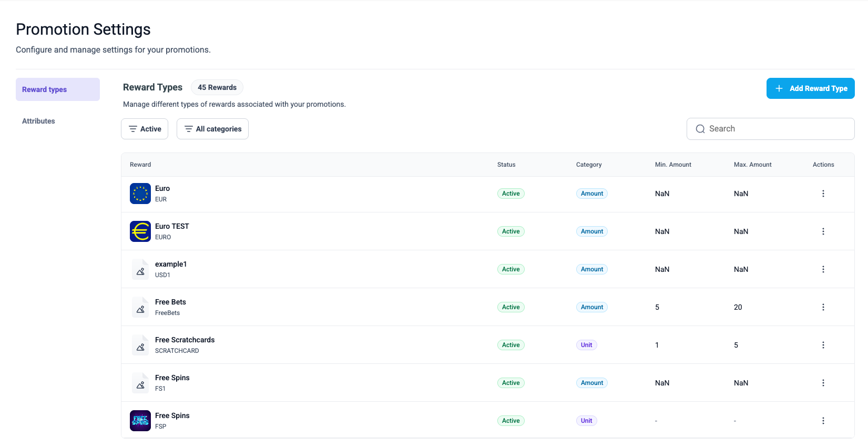Viewport: 868px width, 447px height.
Task: Open actions menu for Euro EUR row
Action: (x=823, y=194)
